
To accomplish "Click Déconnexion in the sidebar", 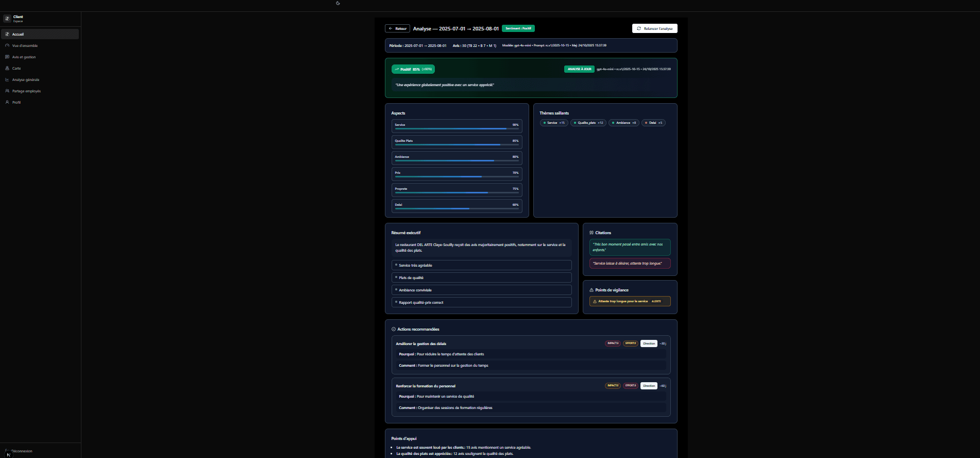I will point(22,451).
